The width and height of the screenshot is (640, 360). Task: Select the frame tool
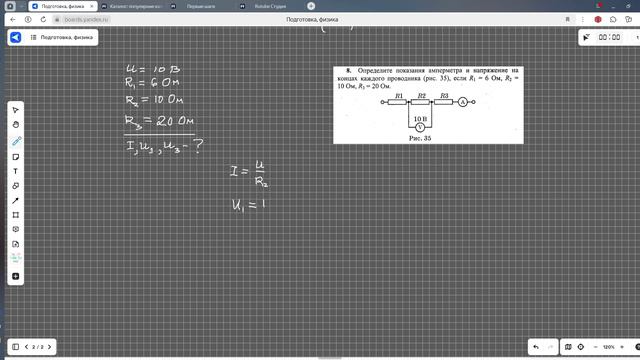[x=16, y=215]
